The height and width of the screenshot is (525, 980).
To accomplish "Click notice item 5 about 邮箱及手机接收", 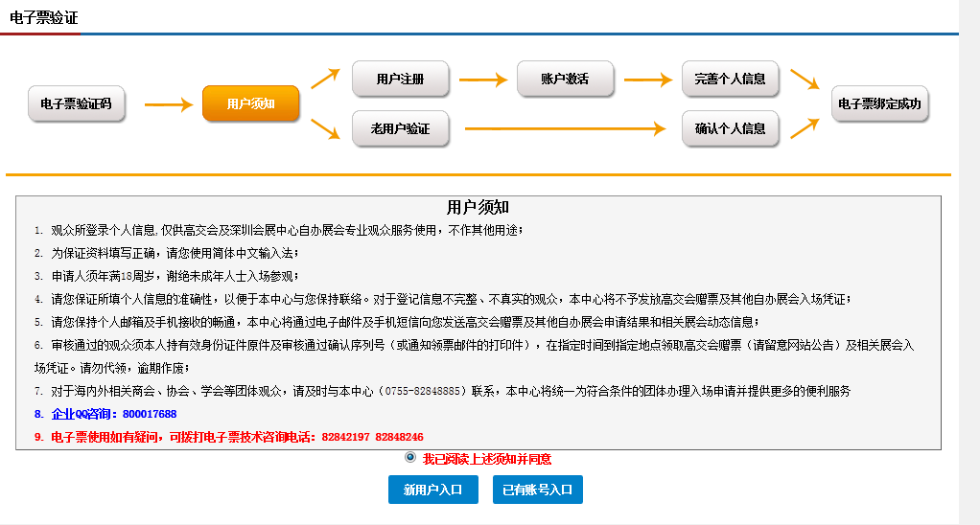I will (x=398, y=322).
